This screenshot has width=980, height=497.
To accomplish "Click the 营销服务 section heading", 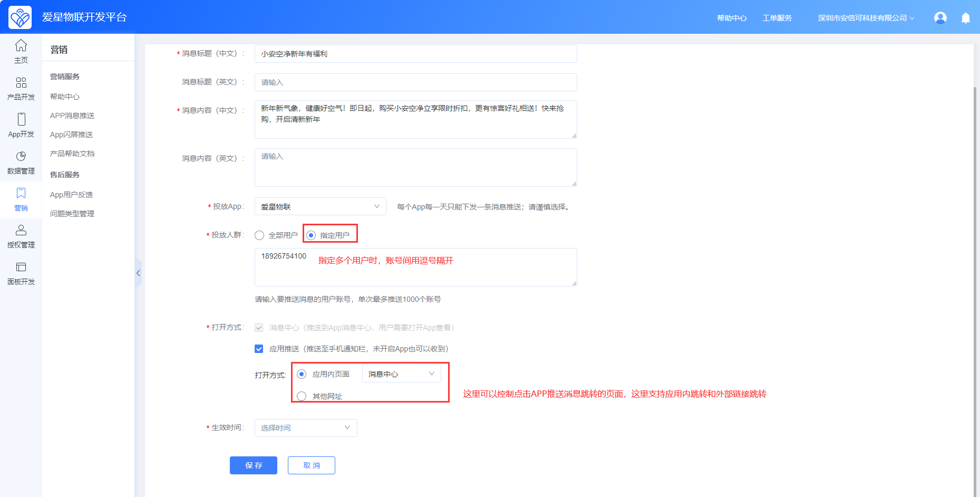I will click(x=65, y=77).
